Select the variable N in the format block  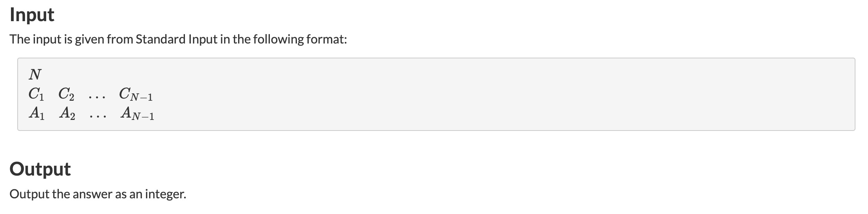[35, 74]
